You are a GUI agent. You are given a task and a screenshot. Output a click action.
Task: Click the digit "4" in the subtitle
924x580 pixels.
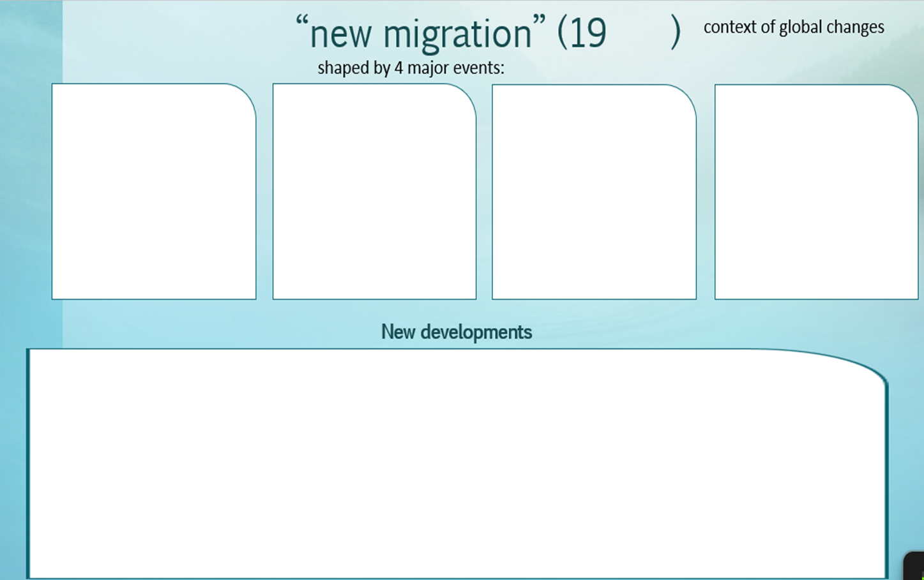pos(398,68)
